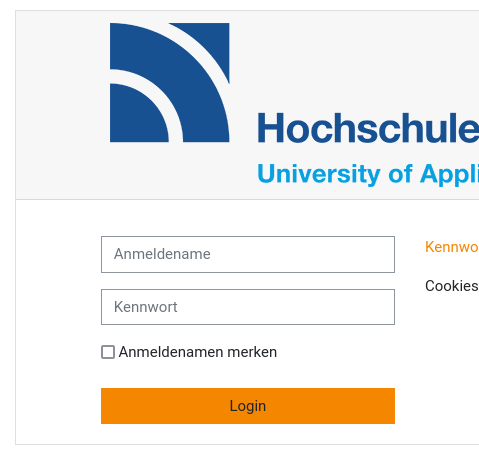Click the word Login on the button
The width and height of the screenshot is (479, 458).
[x=248, y=406]
